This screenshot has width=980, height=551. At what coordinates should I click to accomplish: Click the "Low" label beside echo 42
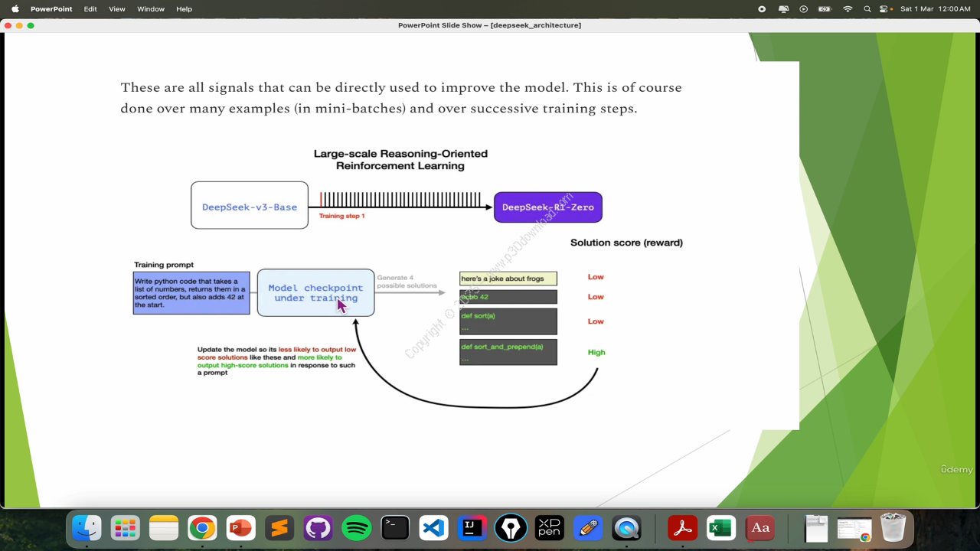tap(596, 297)
